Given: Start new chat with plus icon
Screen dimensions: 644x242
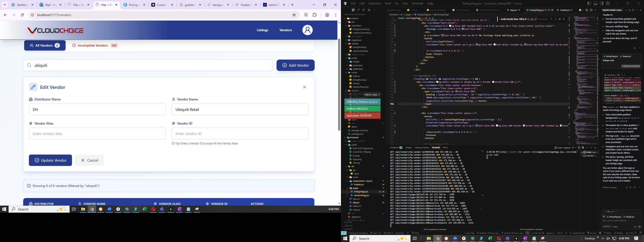Looking at the screenshot, I should click(626, 10).
